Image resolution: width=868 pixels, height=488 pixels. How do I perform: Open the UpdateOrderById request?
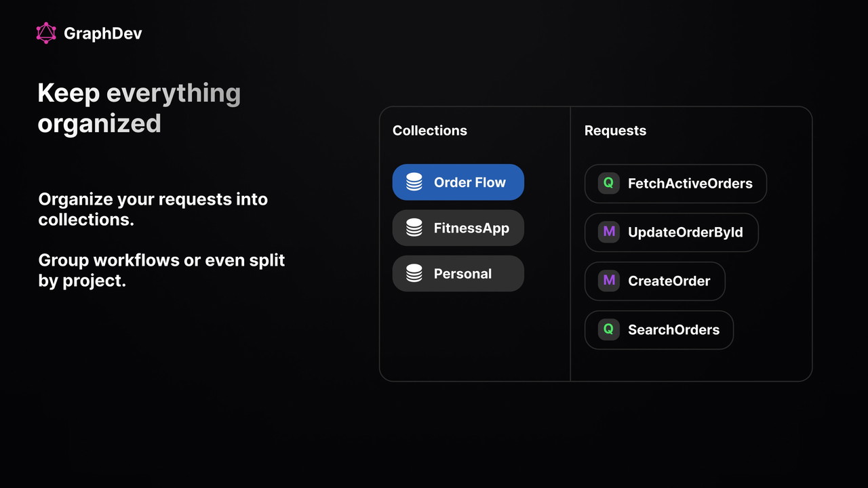(671, 232)
